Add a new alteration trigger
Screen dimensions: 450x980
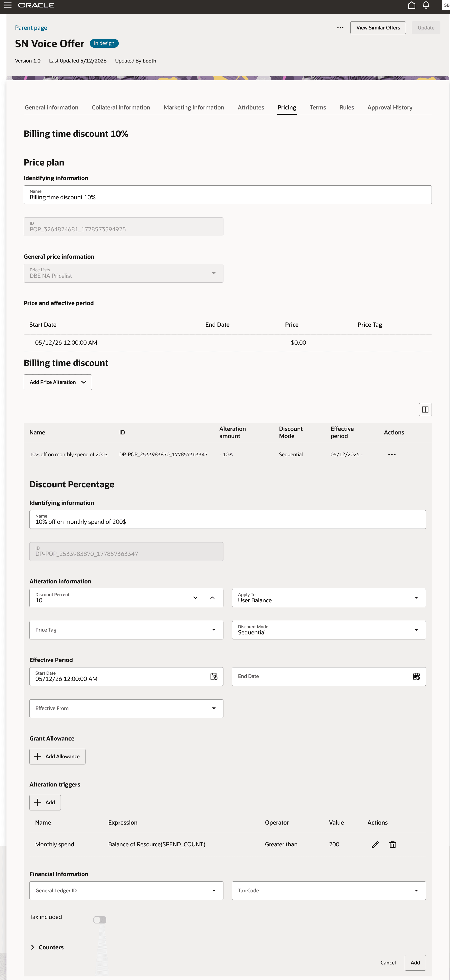pos(45,802)
